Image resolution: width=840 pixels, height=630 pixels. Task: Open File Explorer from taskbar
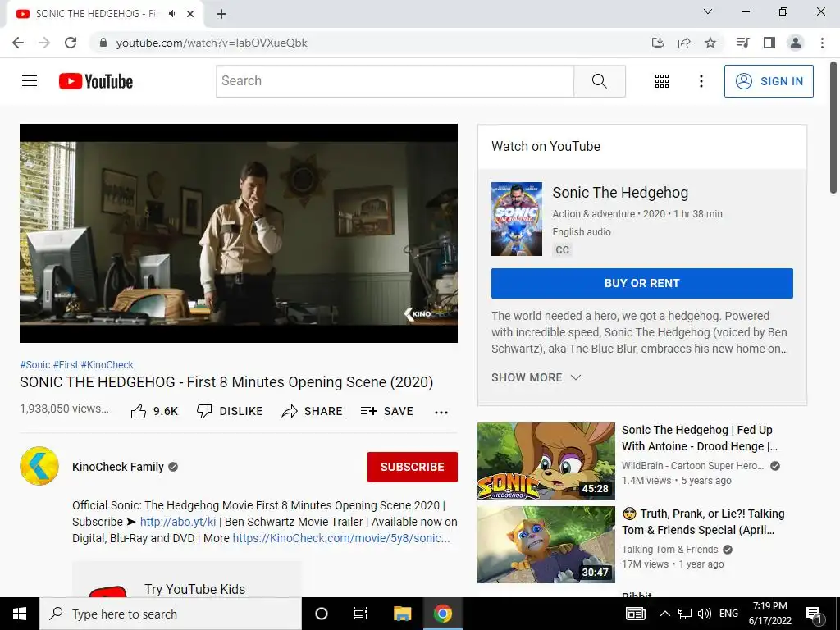pos(402,614)
